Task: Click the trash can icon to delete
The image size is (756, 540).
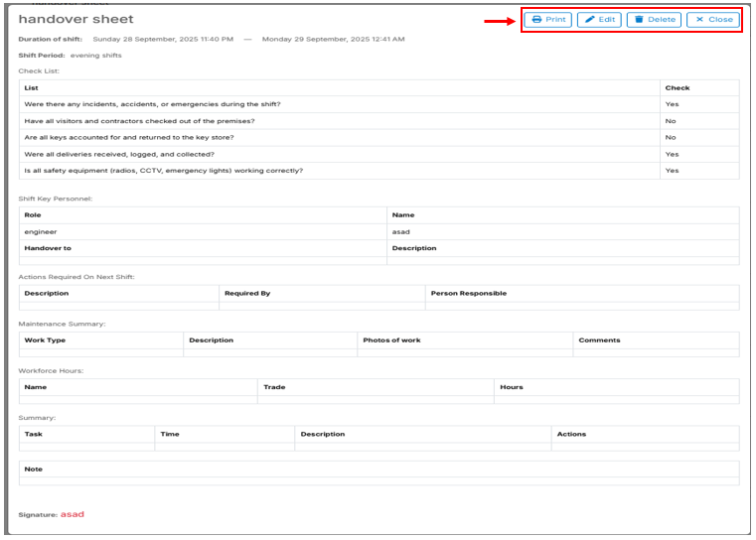Action: (639, 20)
